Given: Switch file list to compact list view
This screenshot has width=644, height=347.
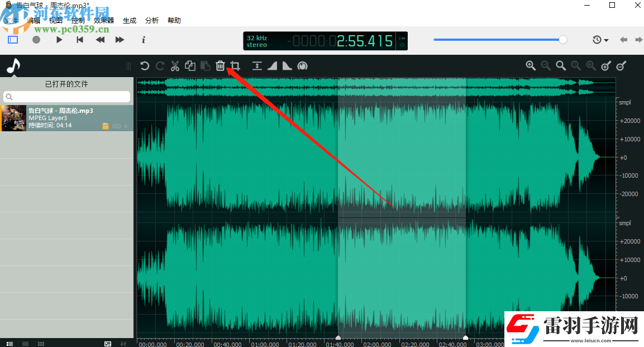Looking at the screenshot, I should (x=25, y=344).
